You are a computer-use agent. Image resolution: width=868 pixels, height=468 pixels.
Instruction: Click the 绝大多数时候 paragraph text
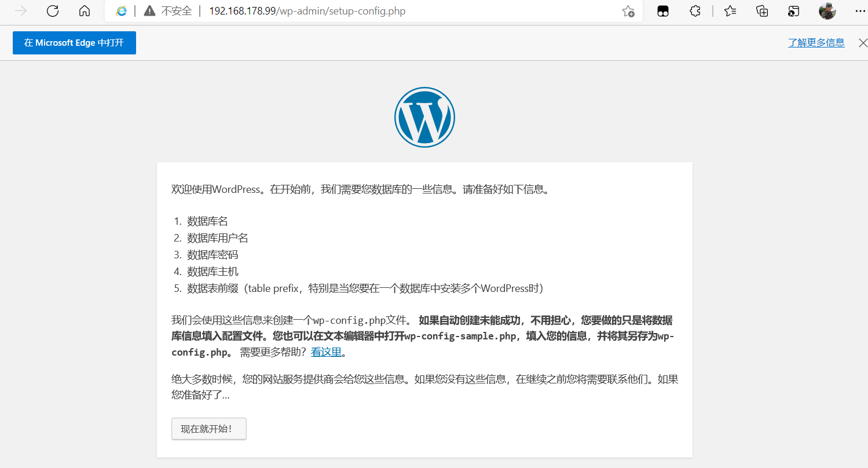425,387
